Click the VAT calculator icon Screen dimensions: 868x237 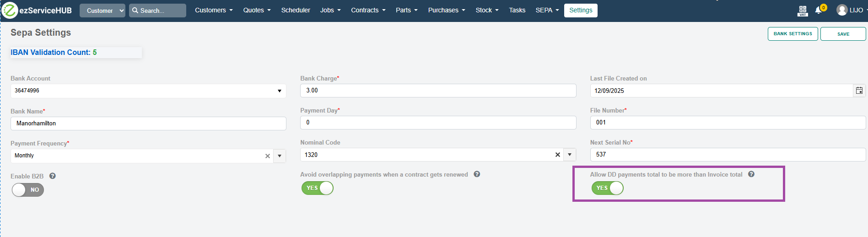point(803,11)
